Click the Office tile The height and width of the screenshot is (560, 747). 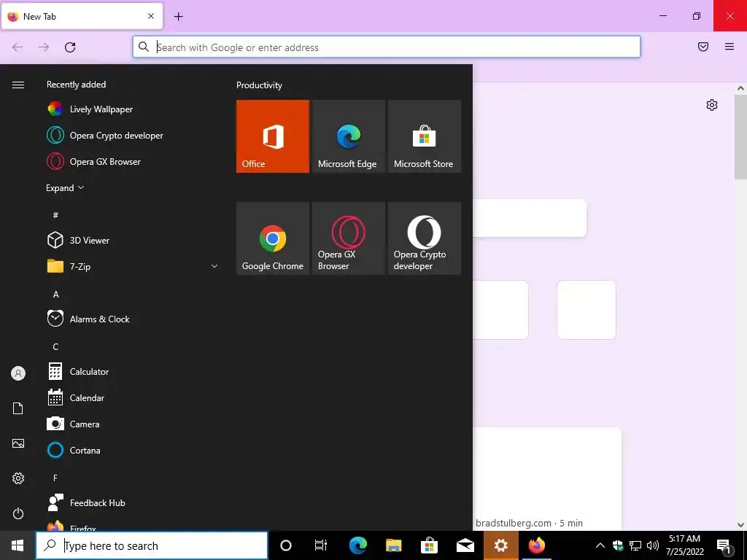pos(273,136)
